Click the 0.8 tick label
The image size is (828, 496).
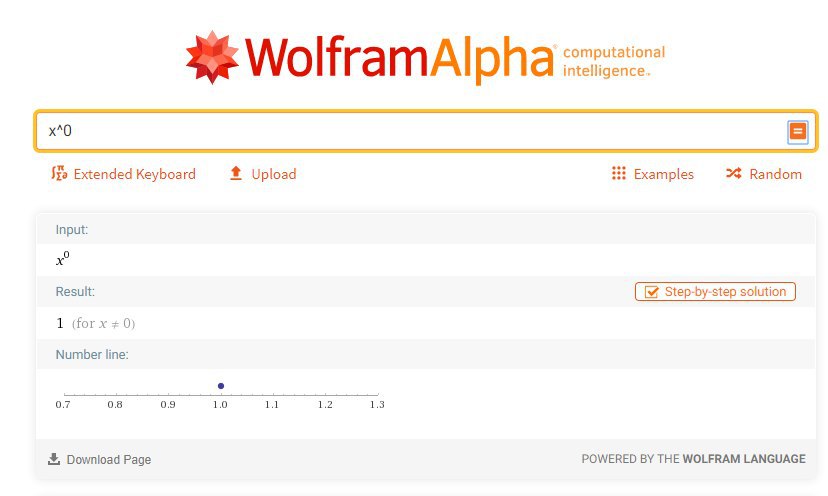[x=115, y=405]
